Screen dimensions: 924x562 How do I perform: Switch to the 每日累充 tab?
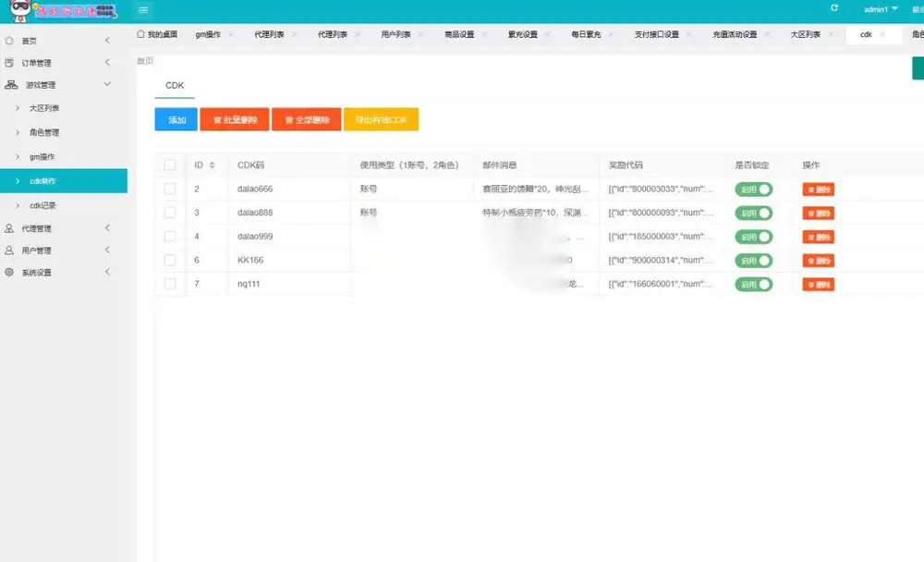(586, 35)
